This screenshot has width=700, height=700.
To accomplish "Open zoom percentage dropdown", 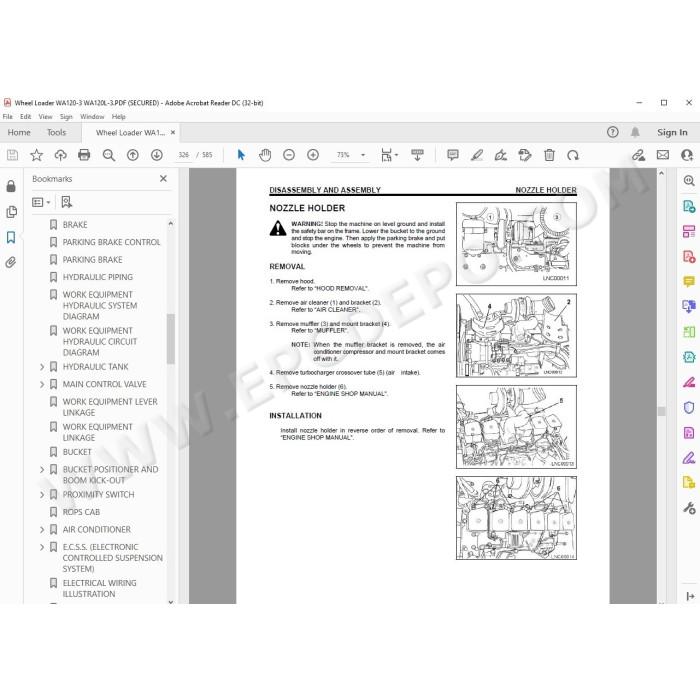I will point(363,155).
